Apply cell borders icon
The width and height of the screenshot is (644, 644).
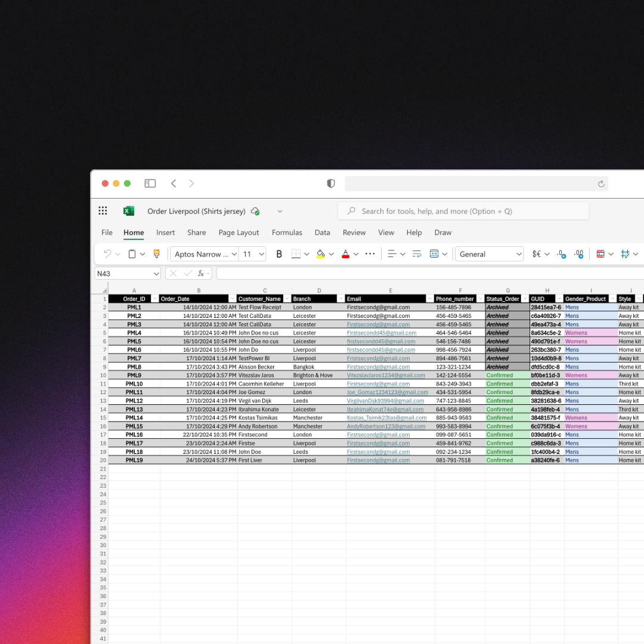pyautogui.click(x=296, y=254)
